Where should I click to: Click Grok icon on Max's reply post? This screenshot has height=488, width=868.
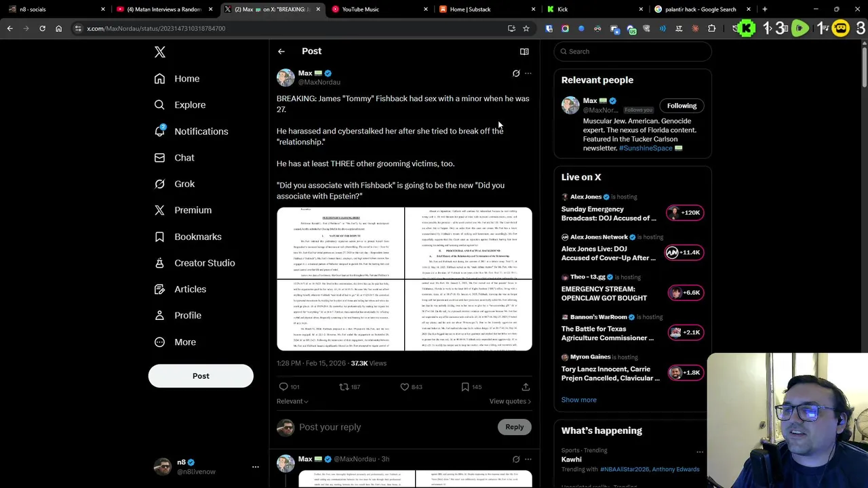[516, 459]
